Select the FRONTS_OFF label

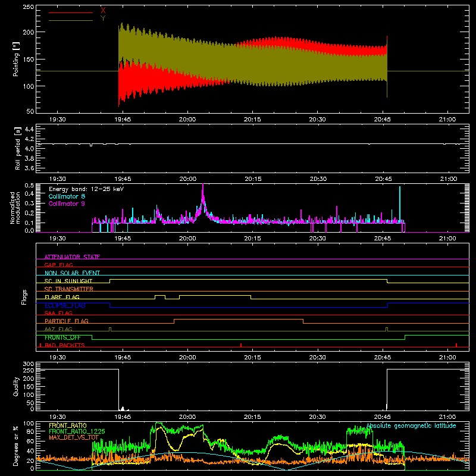[62, 337]
